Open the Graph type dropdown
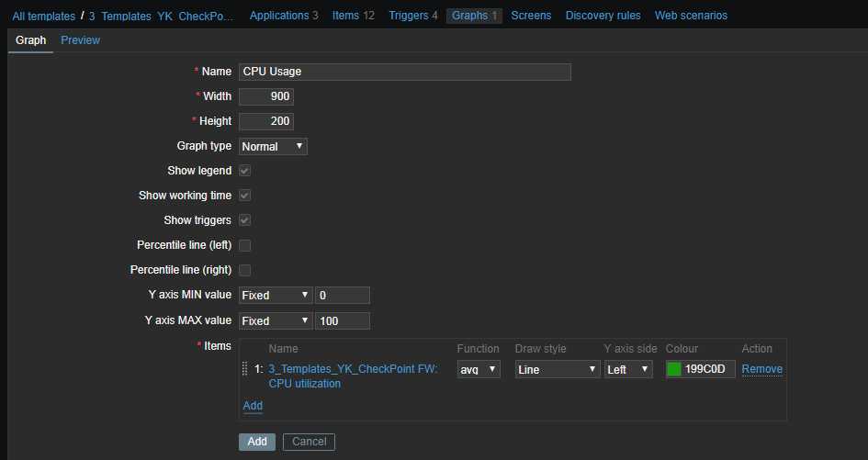The width and height of the screenshot is (868, 460). pyautogui.click(x=273, y=146)
